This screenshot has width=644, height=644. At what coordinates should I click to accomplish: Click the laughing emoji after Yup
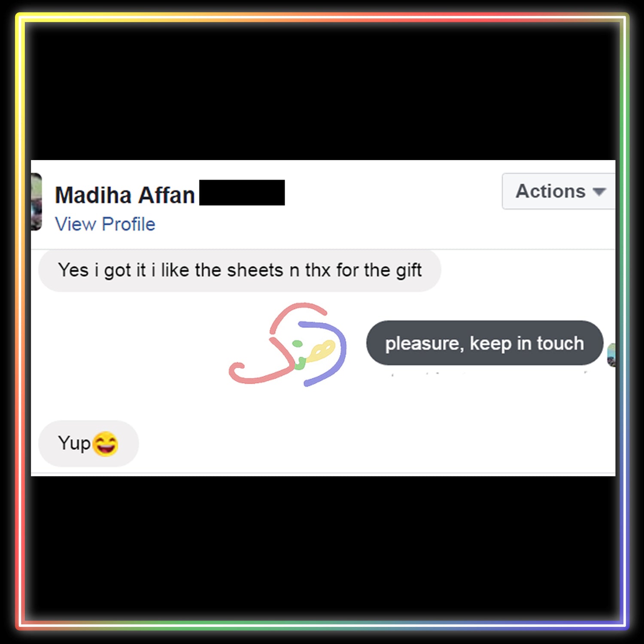tap(105, 444)
